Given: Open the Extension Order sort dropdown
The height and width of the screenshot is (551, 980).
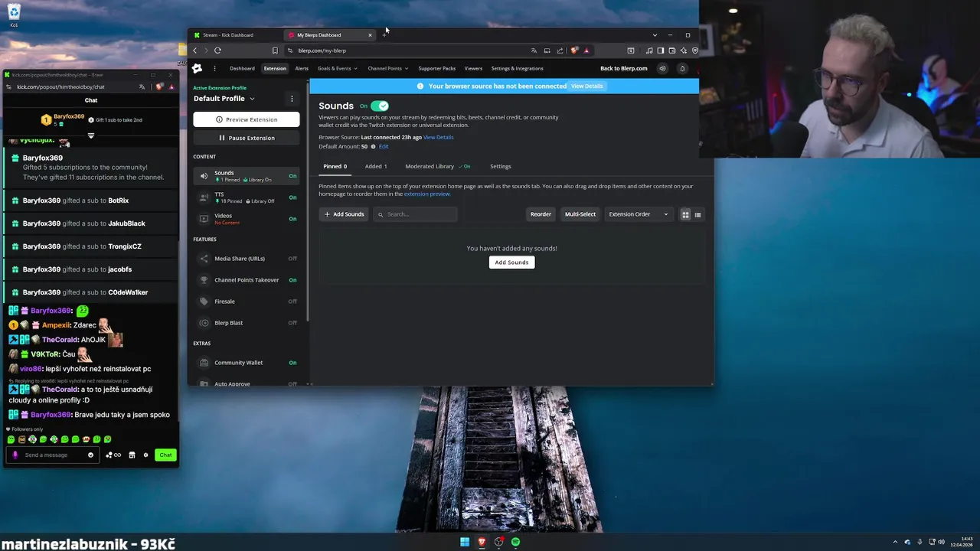Looking at the screenshot, I should [x=638, y=214].
